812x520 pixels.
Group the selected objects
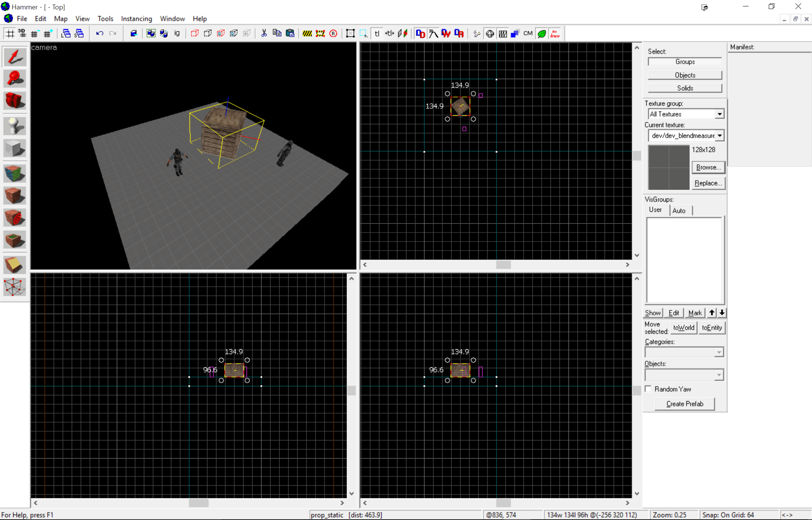151,33
